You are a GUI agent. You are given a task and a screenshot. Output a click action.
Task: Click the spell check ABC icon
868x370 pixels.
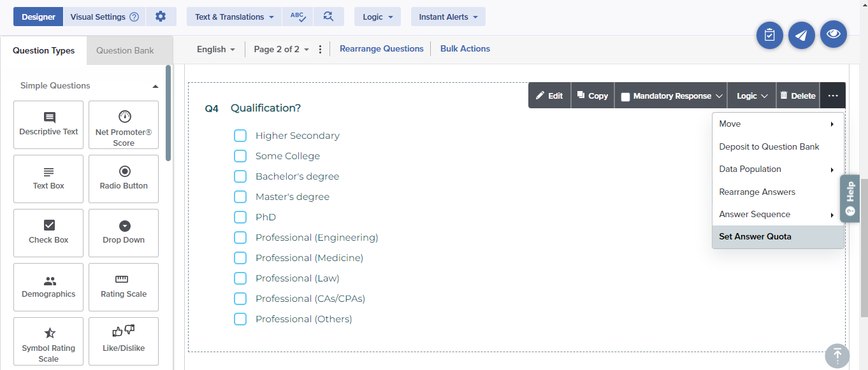[298, 17]
